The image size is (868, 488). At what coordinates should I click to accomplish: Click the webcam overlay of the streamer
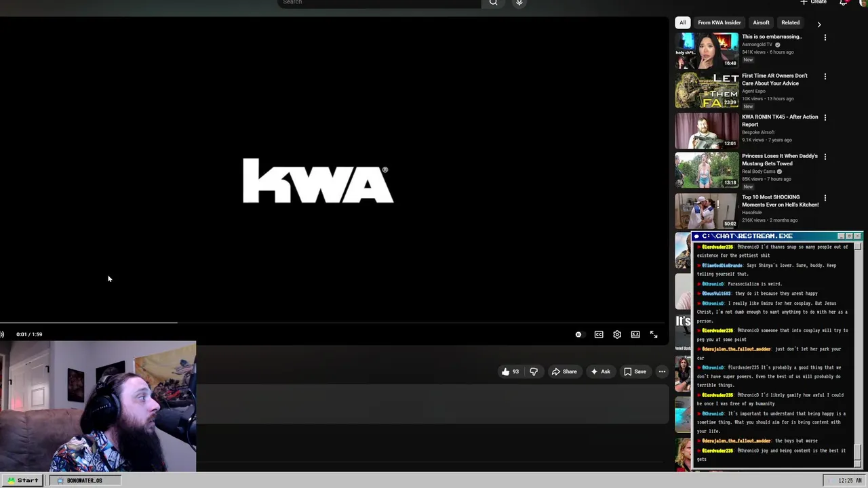click(x=98, y=406)
